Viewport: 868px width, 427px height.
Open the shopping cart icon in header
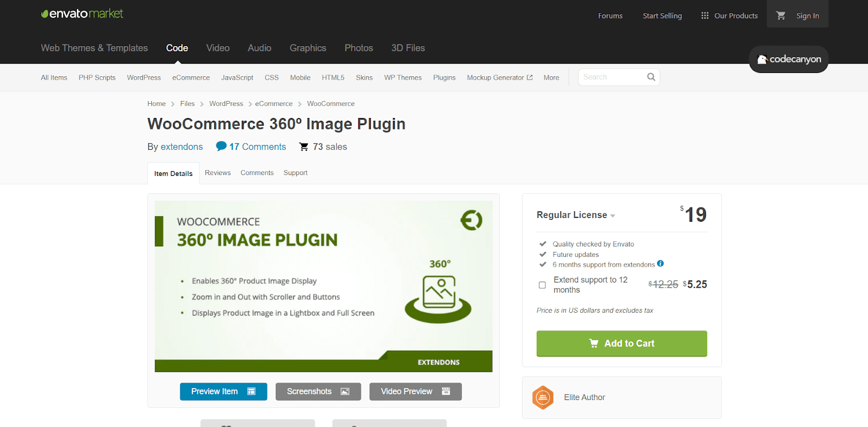point(781,15)
